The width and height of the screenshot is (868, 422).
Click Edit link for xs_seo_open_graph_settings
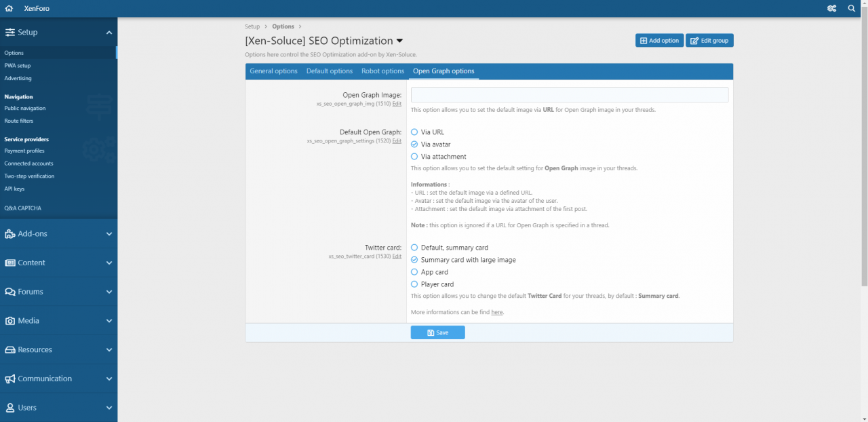tap(397, 140)
